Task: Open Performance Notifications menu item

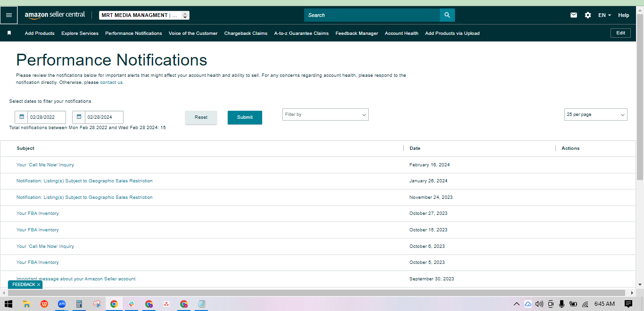Action: 133,33
